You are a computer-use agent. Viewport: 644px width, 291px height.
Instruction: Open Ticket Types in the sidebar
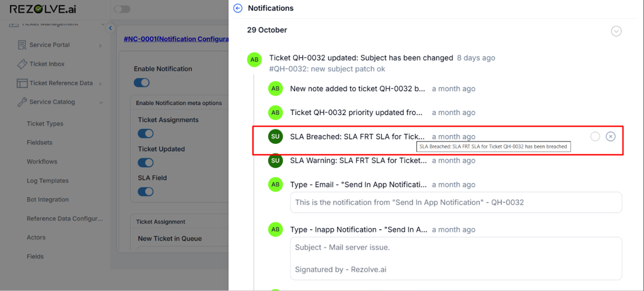click(45, 124)
